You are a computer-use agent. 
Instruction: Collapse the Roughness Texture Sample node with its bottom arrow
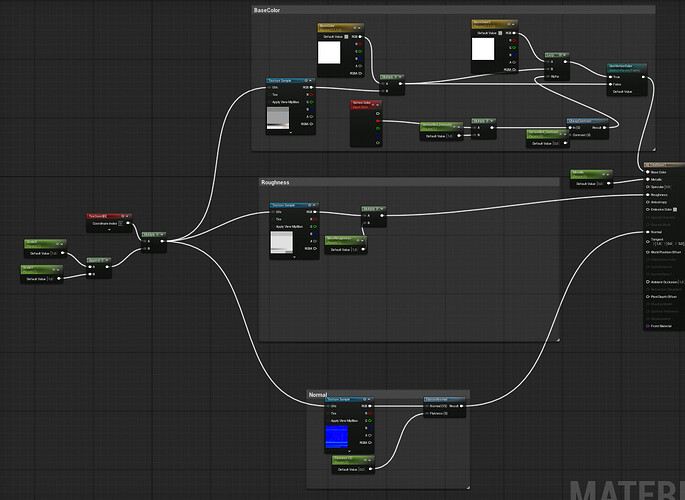(x=295, y=258)
